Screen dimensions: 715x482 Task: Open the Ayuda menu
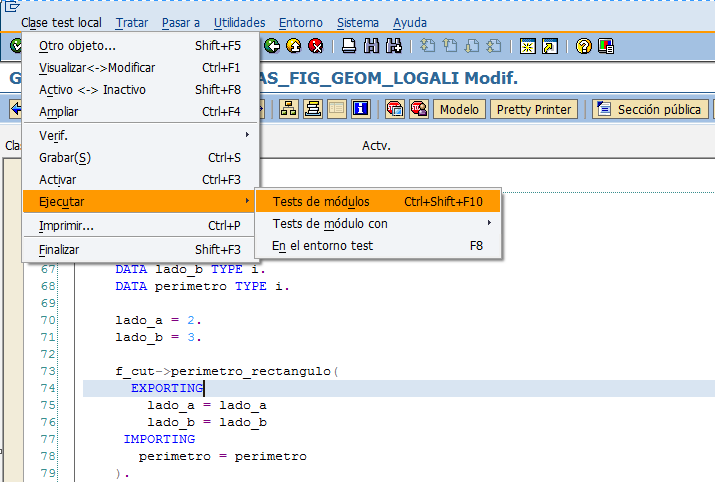pos(409,23)
